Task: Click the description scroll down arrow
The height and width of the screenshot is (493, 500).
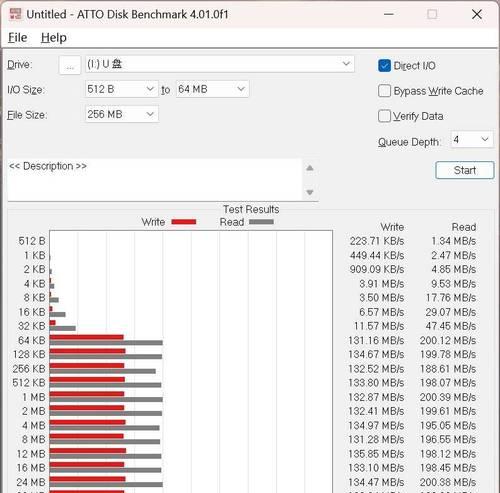Action: coord(310,192)
